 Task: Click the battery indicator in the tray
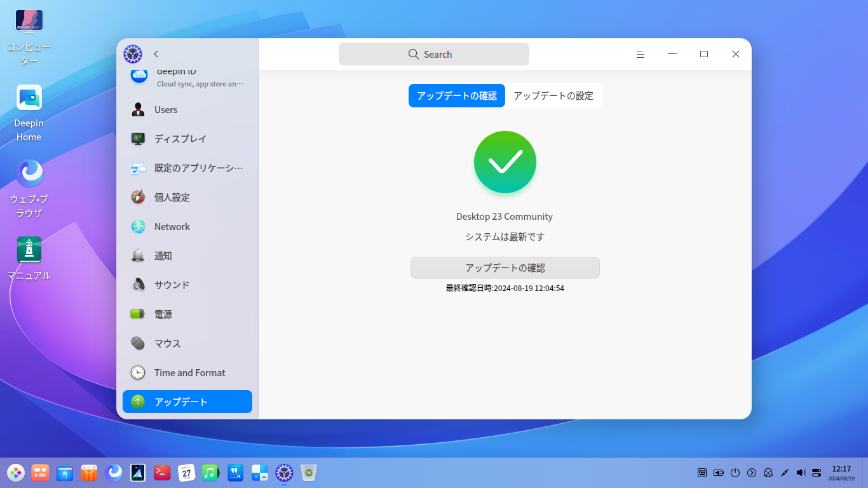point(718,473)
